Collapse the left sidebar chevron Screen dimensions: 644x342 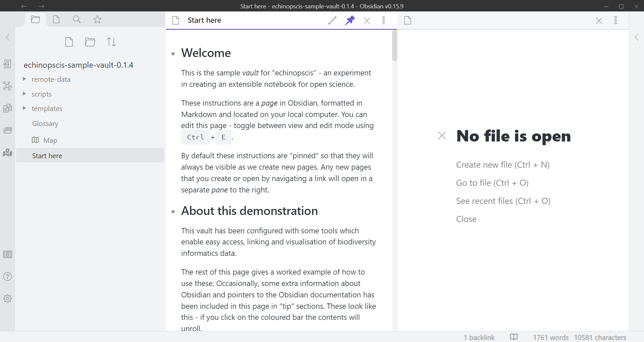pos(8,37)
